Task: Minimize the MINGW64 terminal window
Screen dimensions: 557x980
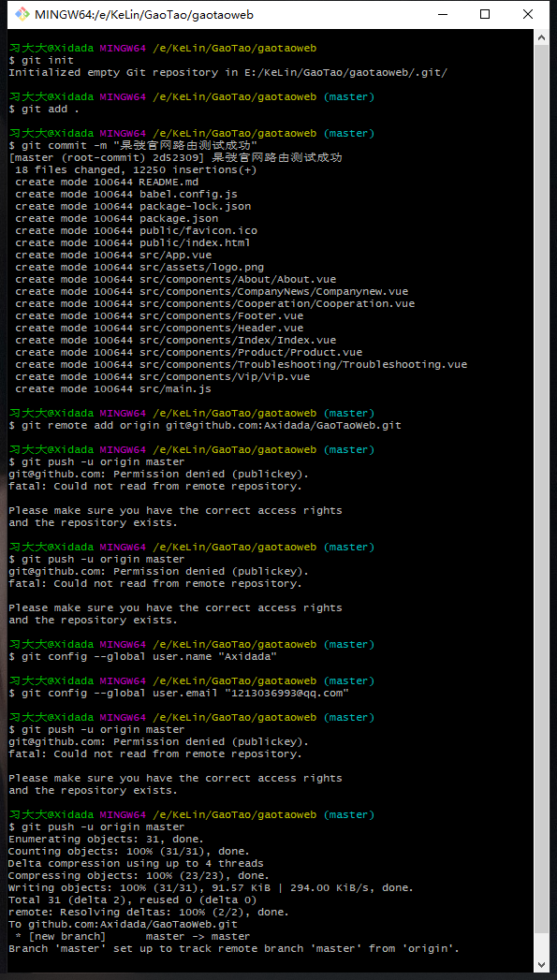Action: tap(443, 14)
